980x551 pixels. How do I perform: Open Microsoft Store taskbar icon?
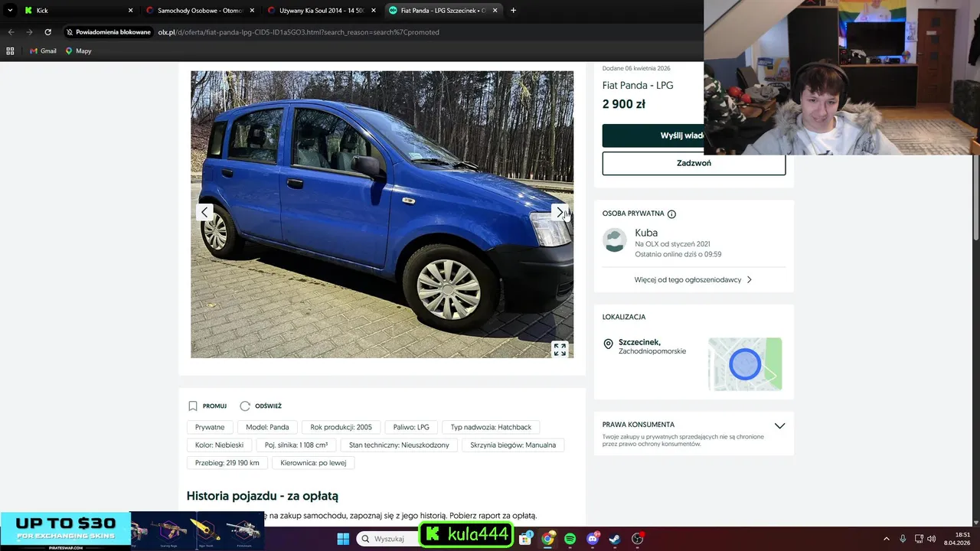526,539
